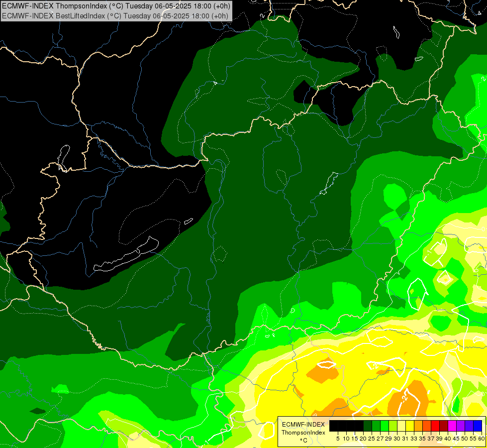487x448 pixels.
Task: Click the '°C' unit label in legend
Action: coord(304,440)
